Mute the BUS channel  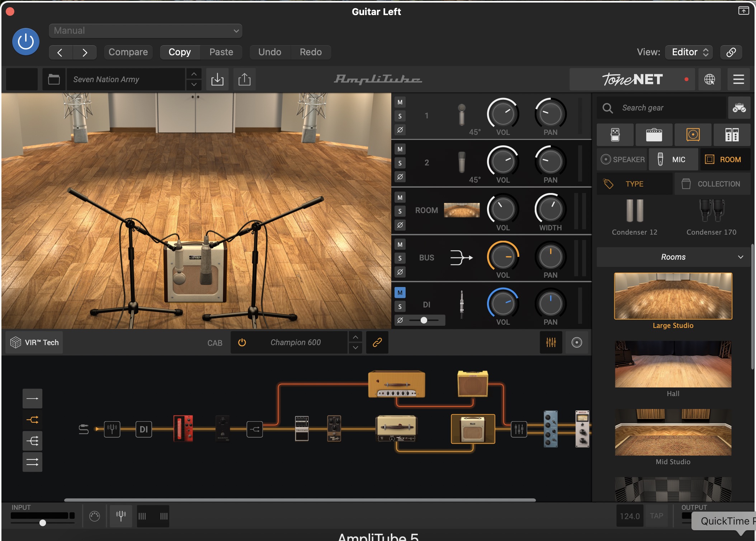point(400,245)
